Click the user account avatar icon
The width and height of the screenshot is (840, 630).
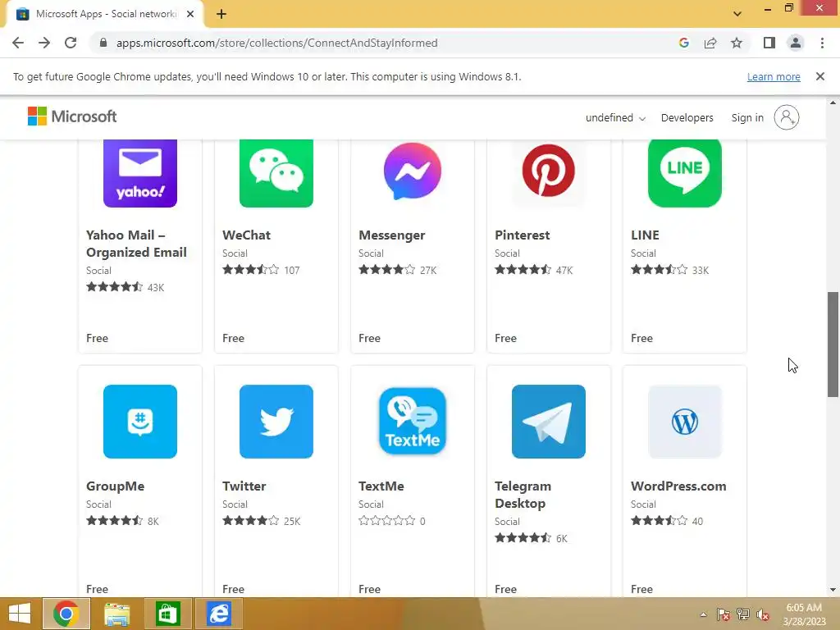[787, 117]
